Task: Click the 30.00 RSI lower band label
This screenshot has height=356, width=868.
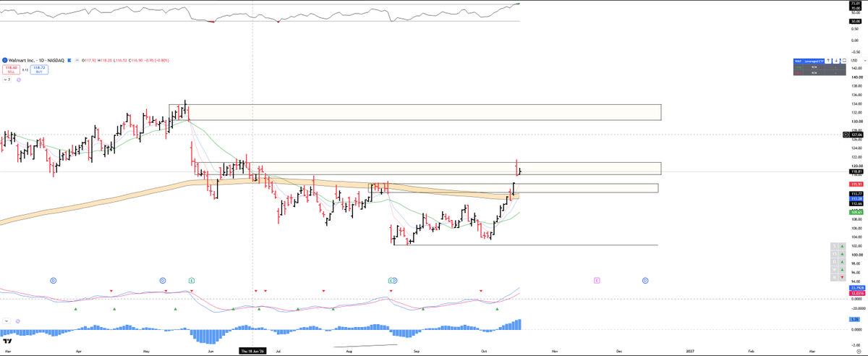Action: 856,21
